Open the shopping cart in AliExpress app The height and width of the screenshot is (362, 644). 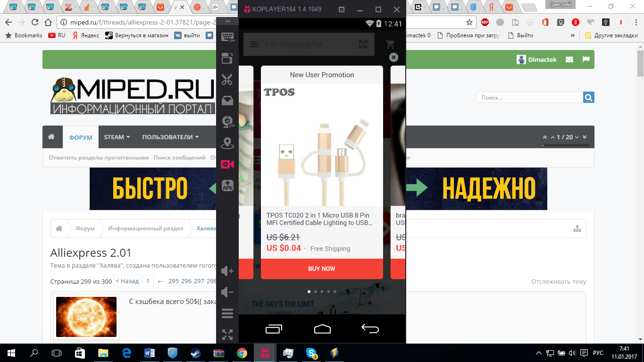tap(390, 44)
